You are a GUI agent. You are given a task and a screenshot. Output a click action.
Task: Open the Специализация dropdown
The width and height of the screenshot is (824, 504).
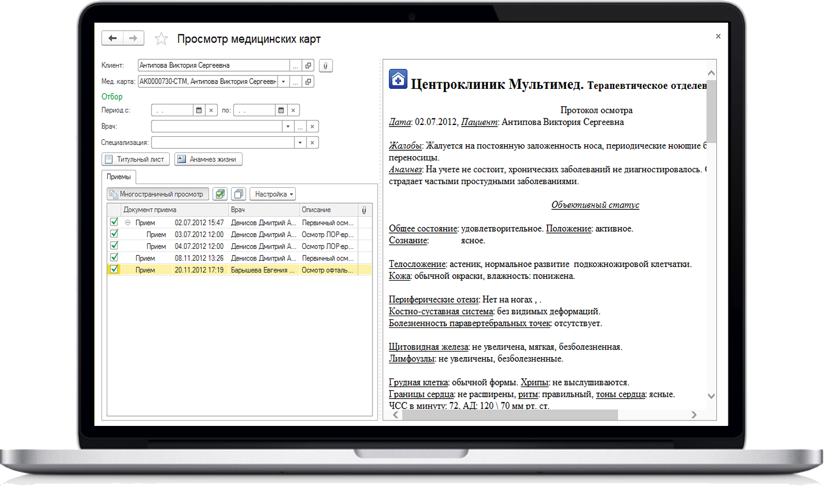(300, 143)
